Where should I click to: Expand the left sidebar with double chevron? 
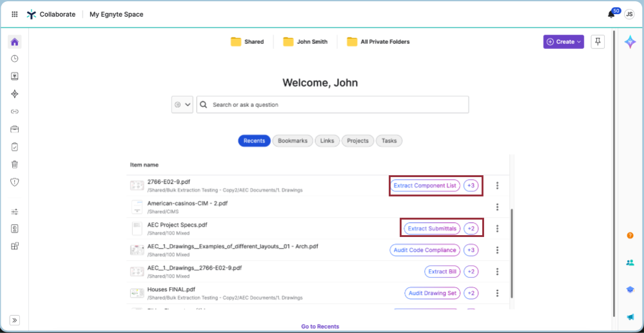[x=14, y=320]
